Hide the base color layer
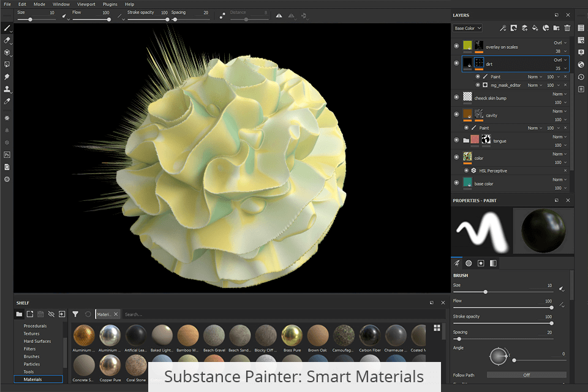The width and height of the screenshot is (588, 392). 456,183
